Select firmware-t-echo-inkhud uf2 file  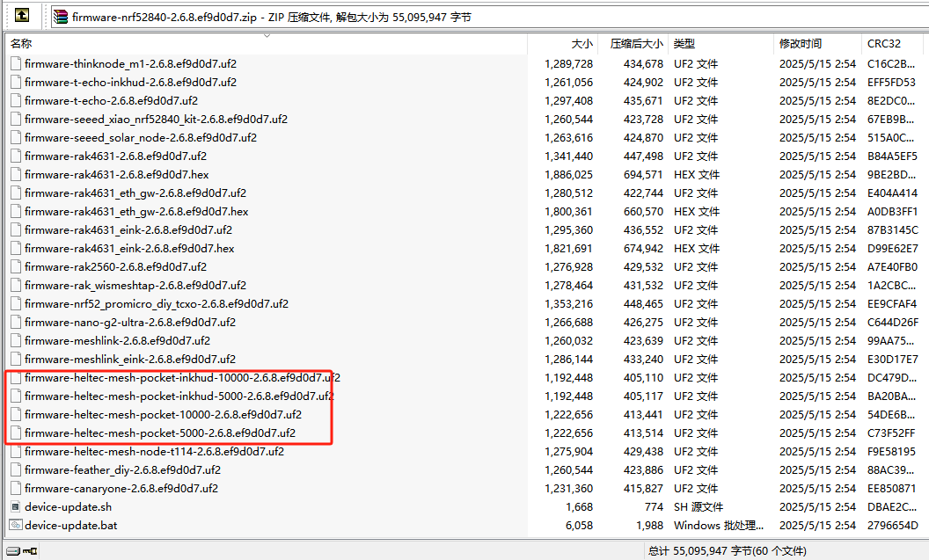[x=130, y=82]
